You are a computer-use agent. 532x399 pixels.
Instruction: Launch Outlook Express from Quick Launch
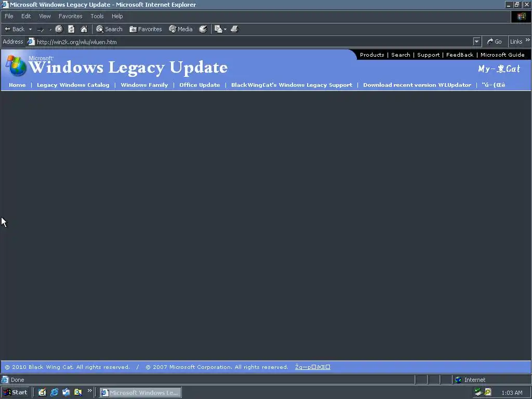click(x=66, y=393)
